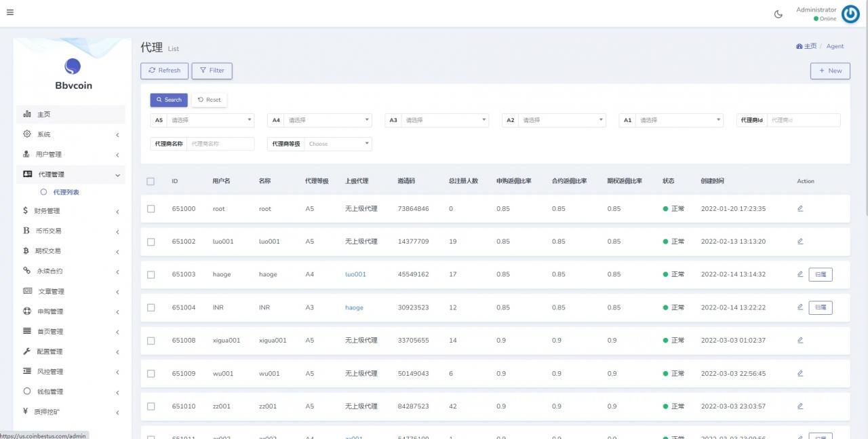Tick checkbox for row 651003 haoge
868x439 pixels.
pos(151,275)
